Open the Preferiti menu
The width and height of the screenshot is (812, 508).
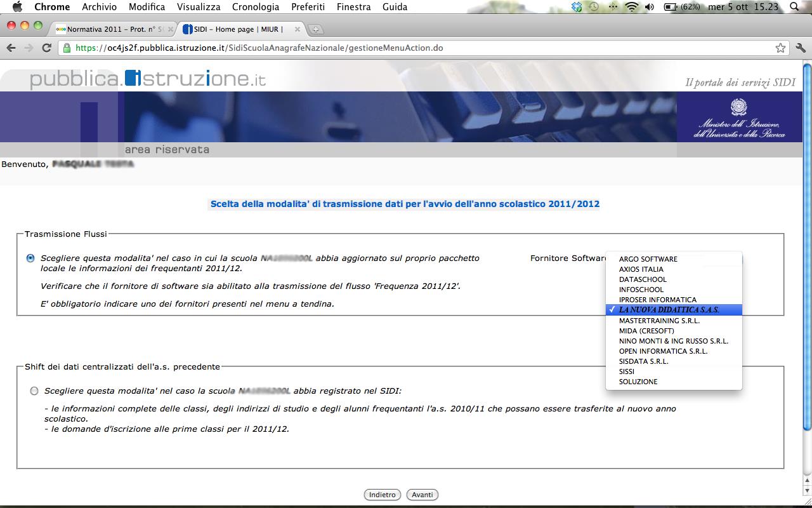(308, 7)
